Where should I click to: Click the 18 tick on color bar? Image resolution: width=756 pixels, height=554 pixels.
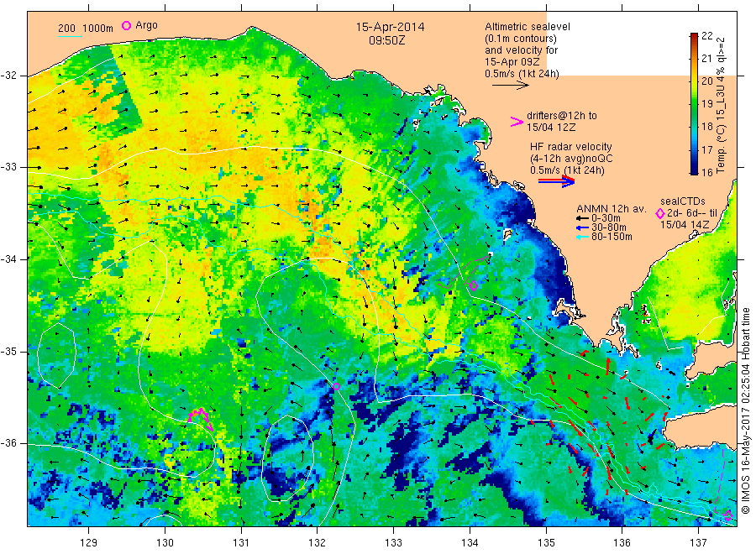[x=706, y=127]
